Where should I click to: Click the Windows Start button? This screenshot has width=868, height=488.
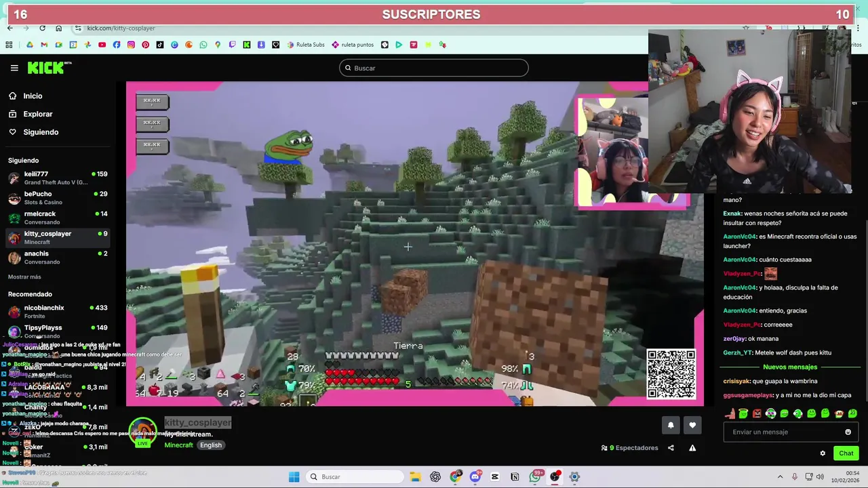click(x=294, y=476)
